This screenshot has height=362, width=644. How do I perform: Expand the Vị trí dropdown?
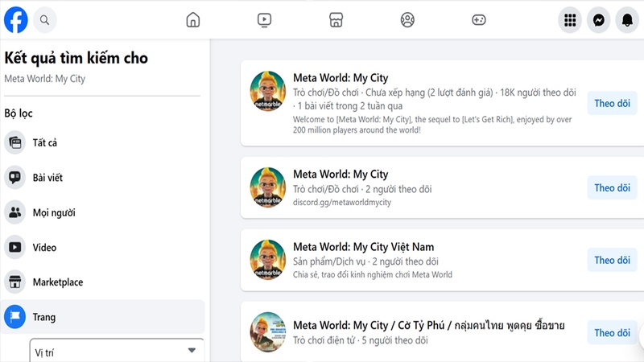[117, 351]
